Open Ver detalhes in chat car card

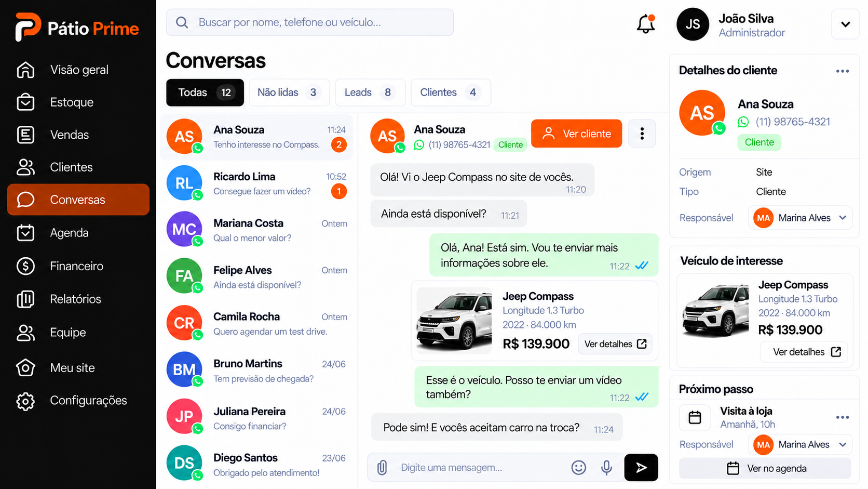(615, 344)
